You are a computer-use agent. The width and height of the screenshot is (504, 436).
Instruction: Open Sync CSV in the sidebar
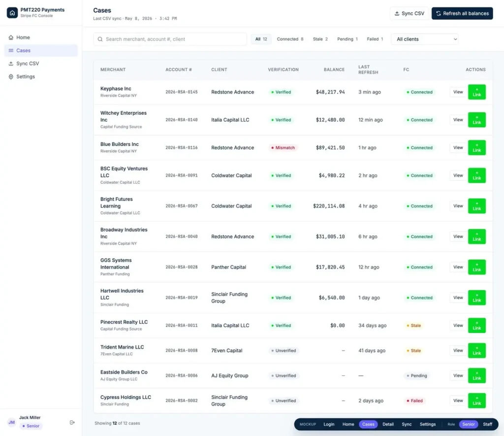point(41,64)
